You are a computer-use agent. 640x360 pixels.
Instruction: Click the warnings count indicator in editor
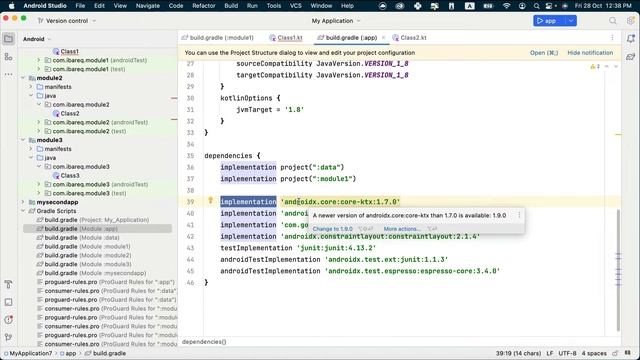(595, 66)
